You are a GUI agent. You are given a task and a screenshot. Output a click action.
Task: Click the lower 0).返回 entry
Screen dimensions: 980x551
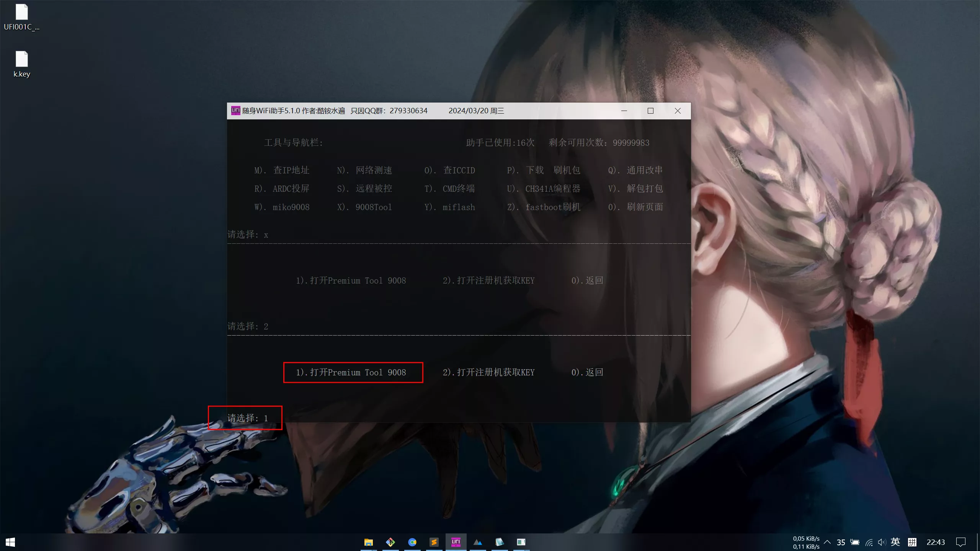587,372
